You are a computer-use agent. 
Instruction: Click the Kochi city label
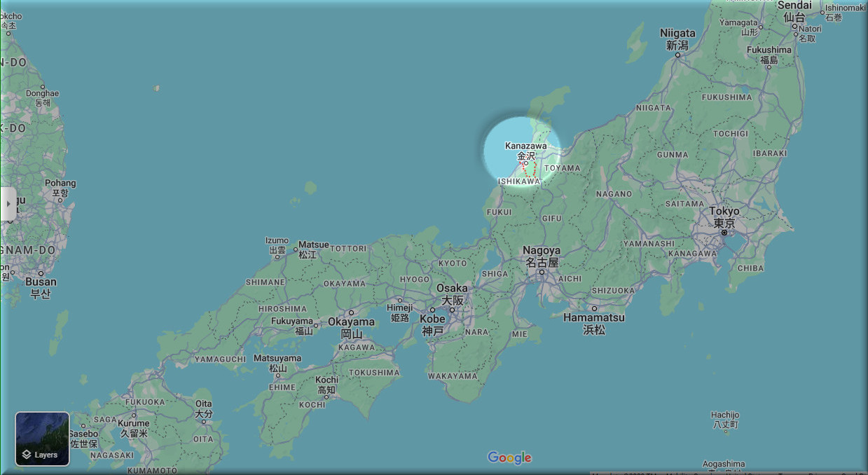click(x=326, y=380)
